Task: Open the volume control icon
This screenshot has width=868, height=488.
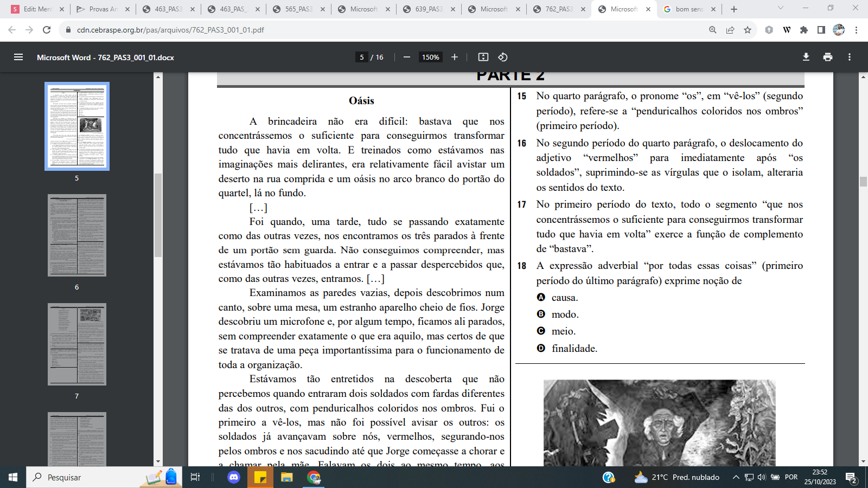Action: pos(762,477)
